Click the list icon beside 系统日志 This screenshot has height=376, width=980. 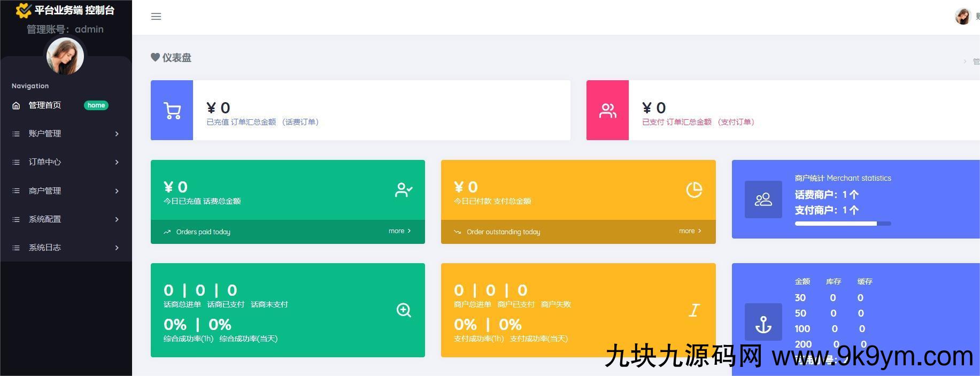tap(16, 248)
